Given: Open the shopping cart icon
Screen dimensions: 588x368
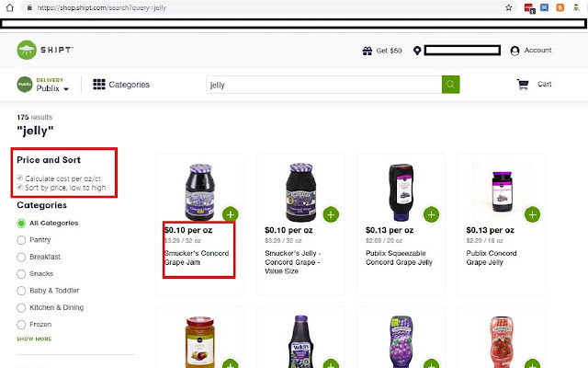Looking at the screenshot, I should (x=523, y=84).
